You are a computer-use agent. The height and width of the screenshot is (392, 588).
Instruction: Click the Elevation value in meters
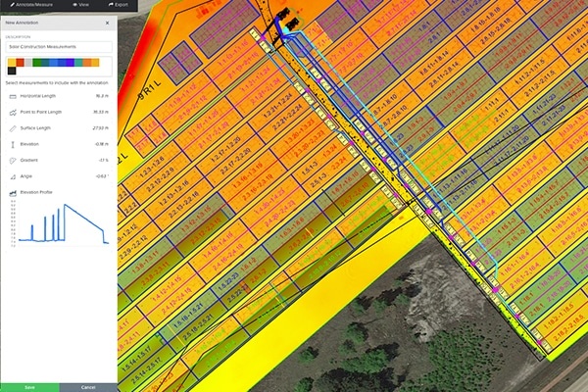click(102, 144)
